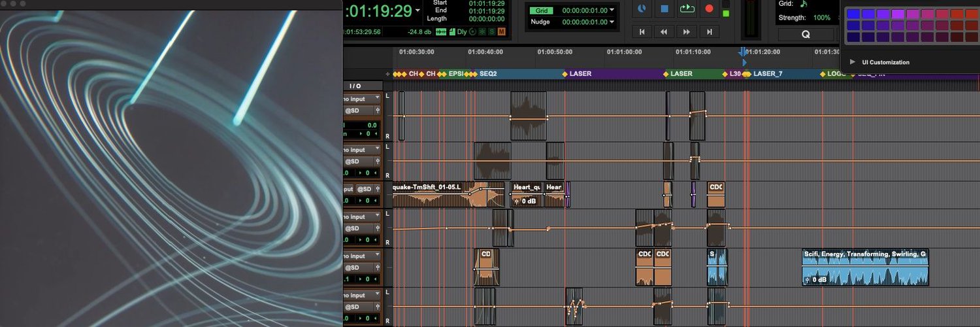The height and width of the screenshot is (327, 980).
Task: Click the Start timecode field
Action: pos(487,3)
